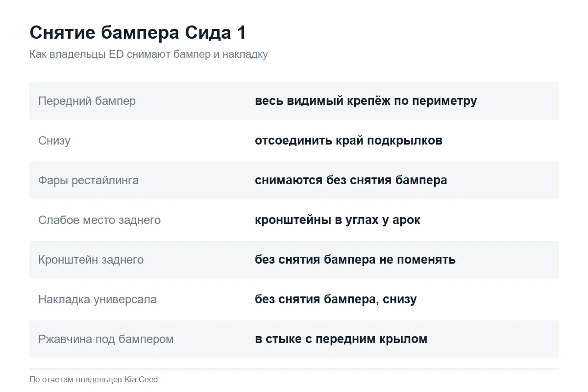Click the word накладку in the subtitle
Image resolution: width=588 pixels, height=392 pixels.
pyautogui.click(x=245, y=54)
